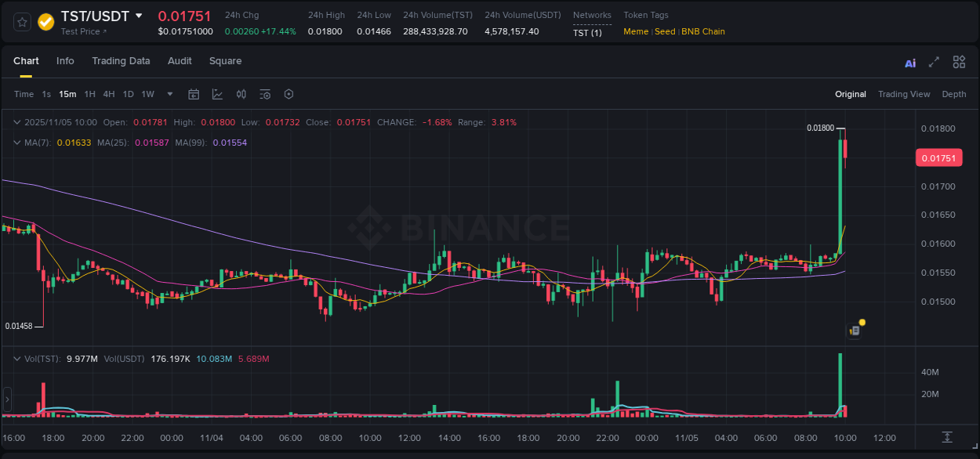Open the news feed icon with yellow notification dot

[x=854, y=331]
